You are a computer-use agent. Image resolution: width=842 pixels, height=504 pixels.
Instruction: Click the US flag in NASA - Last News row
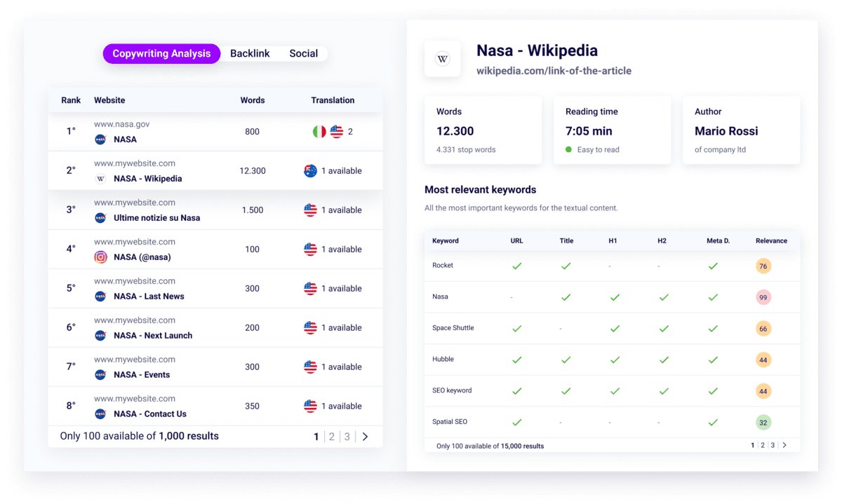point(310,288)
